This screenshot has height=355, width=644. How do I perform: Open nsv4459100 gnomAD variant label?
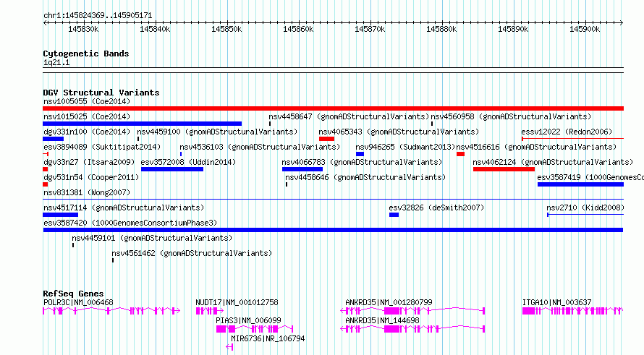coord(217,132)
